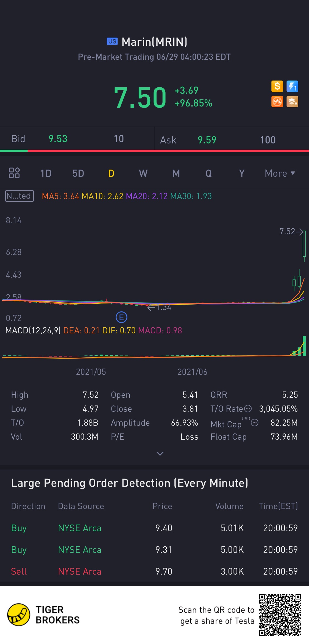Tap the current price 7.50

tap(140, 98)
